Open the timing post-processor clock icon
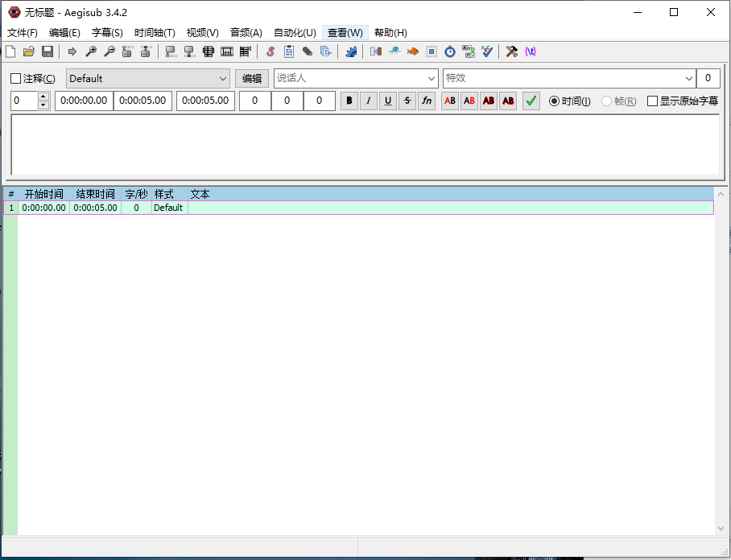This screenshot has width=731, height=560. coord(450,51)
